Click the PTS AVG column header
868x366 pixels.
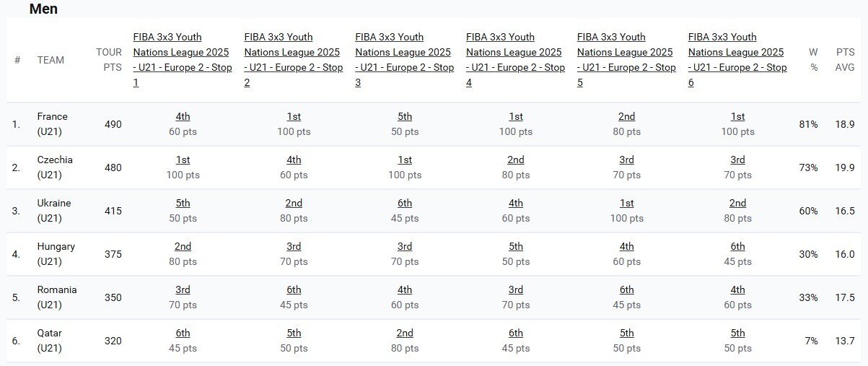tap(845, 60)
